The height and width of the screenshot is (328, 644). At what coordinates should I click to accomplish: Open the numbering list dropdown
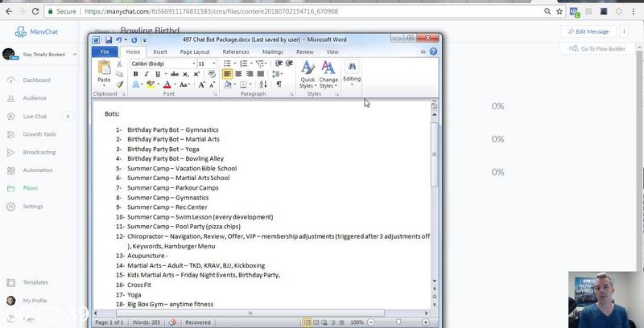251,64
